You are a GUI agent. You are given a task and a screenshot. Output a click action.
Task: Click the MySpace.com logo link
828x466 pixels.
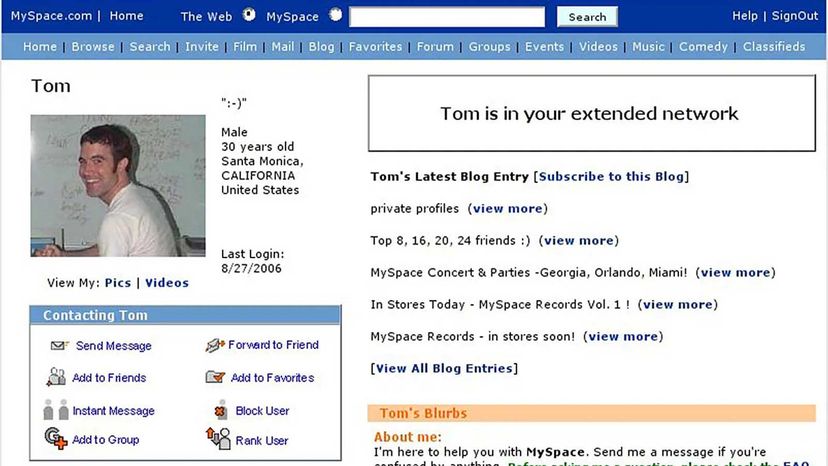pyautogui.click(x=51, y=16)
